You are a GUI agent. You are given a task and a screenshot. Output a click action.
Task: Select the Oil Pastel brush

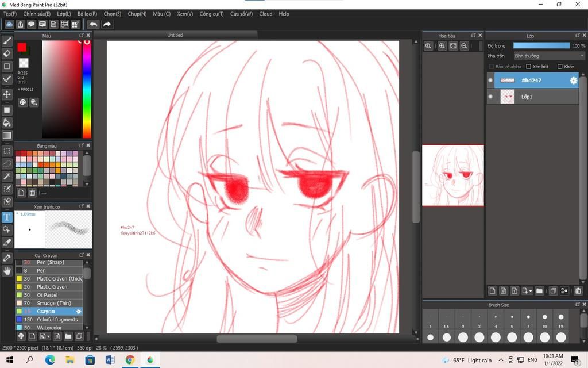tap(49, 295)
